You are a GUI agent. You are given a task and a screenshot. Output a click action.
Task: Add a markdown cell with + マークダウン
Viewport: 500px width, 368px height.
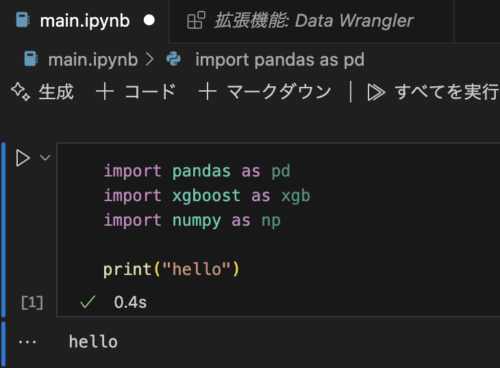(265, 92)
